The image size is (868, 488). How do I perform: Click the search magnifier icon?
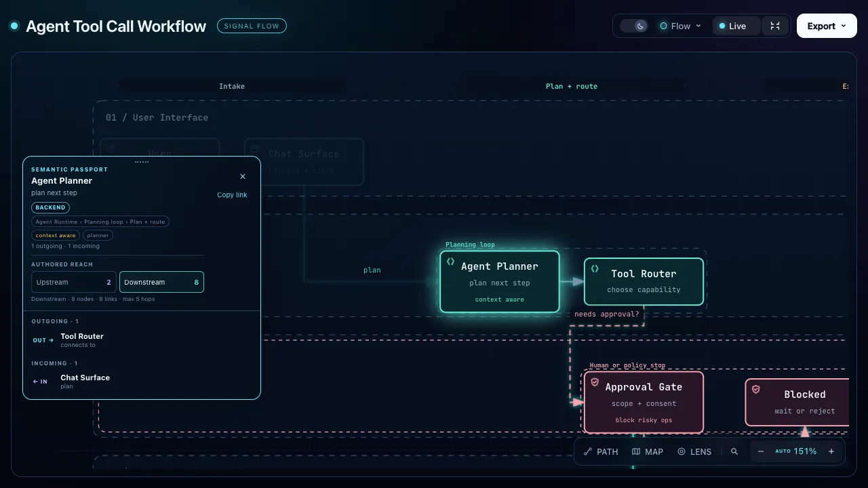pos(734,451)
